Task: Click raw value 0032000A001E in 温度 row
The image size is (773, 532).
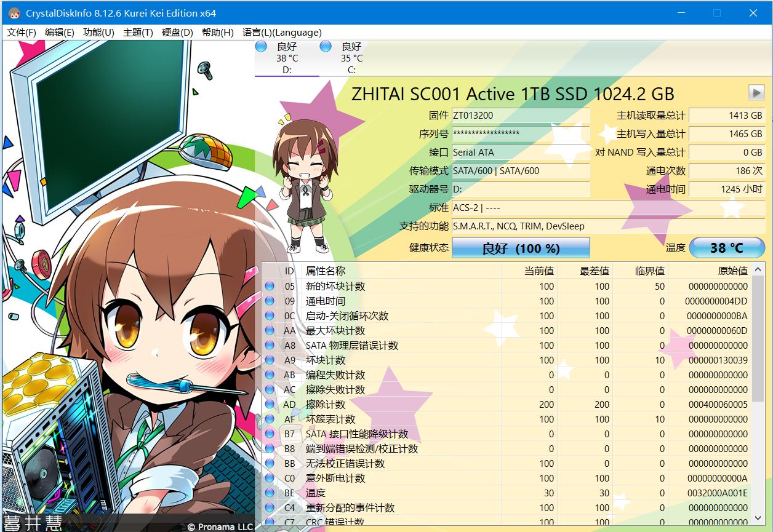Action: tap(718, 493)
